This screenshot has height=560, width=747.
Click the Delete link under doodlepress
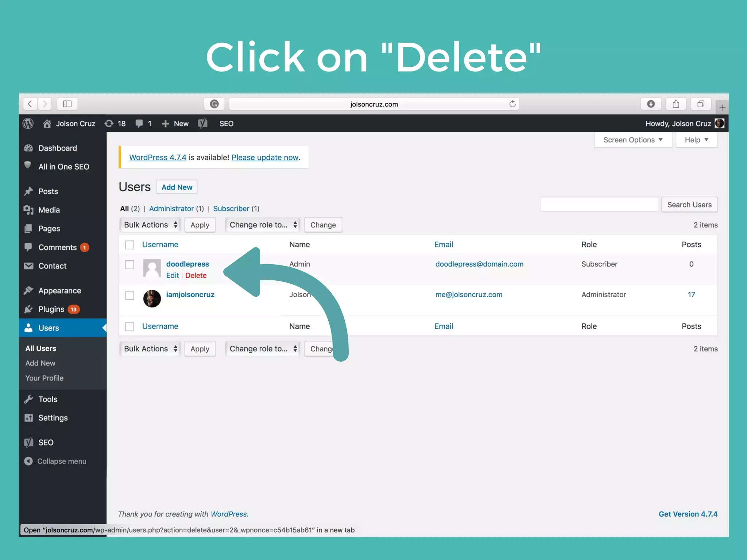tap(196, 276)
